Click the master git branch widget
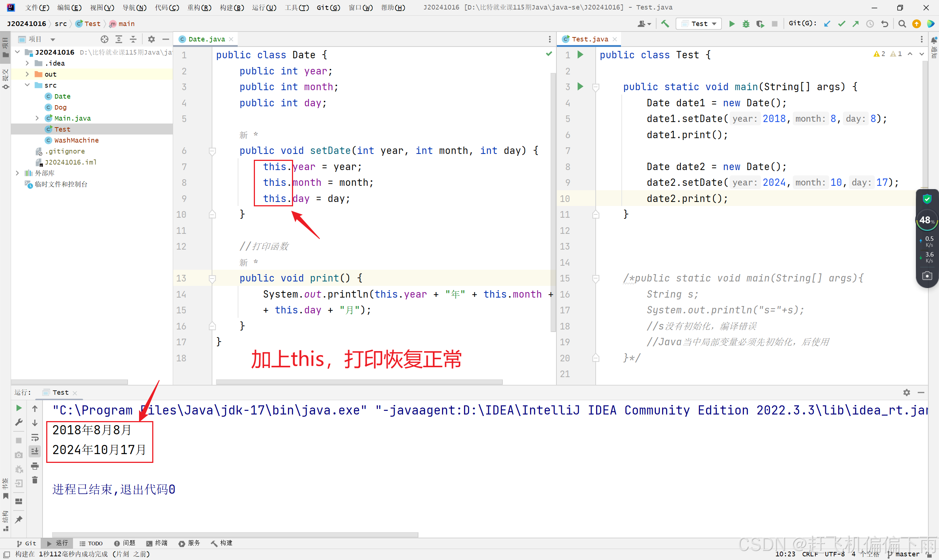939x560 pixels. tap(906, 554)
